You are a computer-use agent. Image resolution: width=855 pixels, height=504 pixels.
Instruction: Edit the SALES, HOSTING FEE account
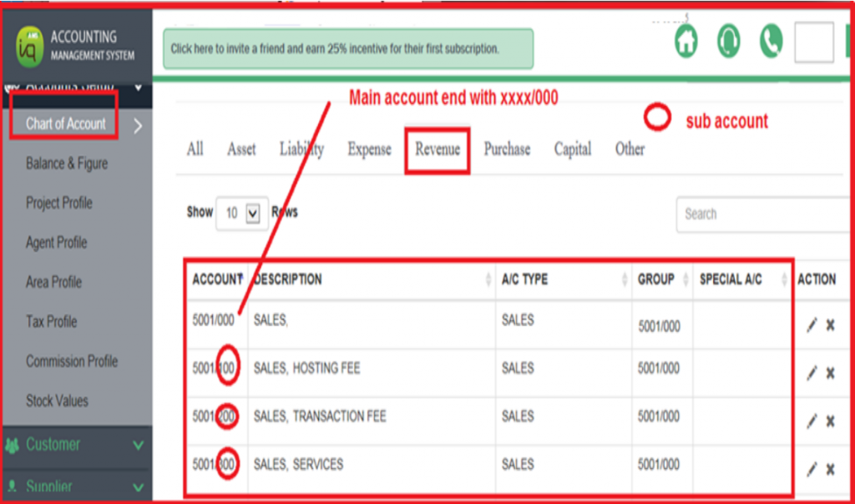811,373
